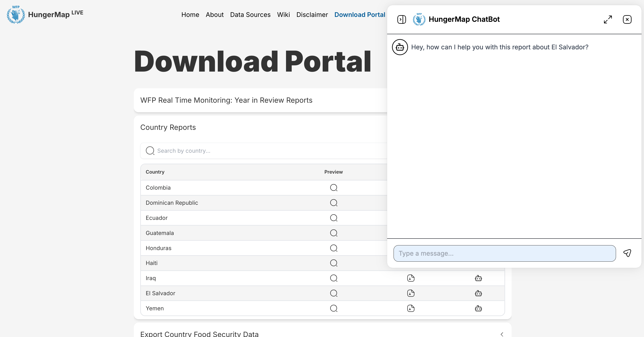Select the El Salvador row name
Viewport: 644px width, 337px height.
tap(160, 293)
